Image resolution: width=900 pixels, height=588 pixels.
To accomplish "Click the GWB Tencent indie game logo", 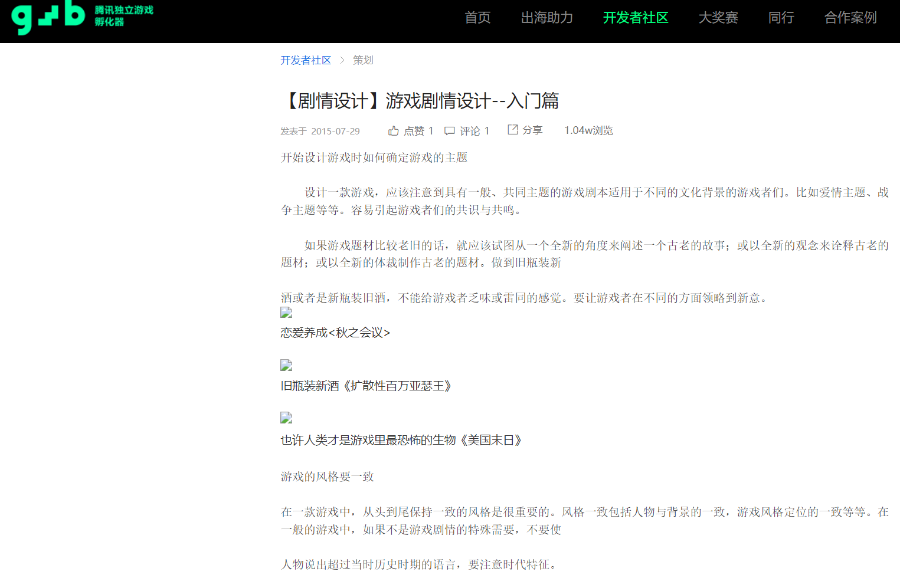I will click(x=82, y=17).
